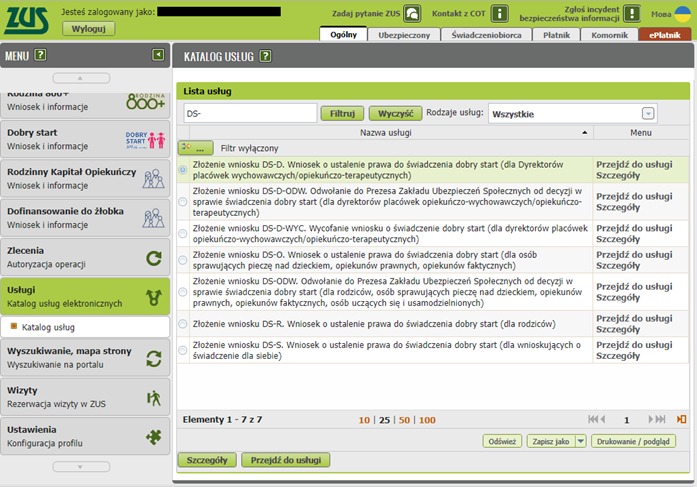697x487 pixels.
Task: Go to the previous results page
Action: (x=603, y=419)
